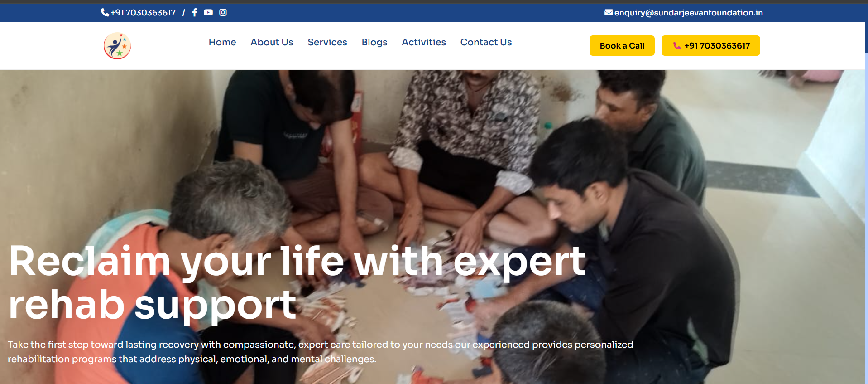The width and height of the screenshot is (868, 384).
Task: Open the Services menu
Action: 327,42
